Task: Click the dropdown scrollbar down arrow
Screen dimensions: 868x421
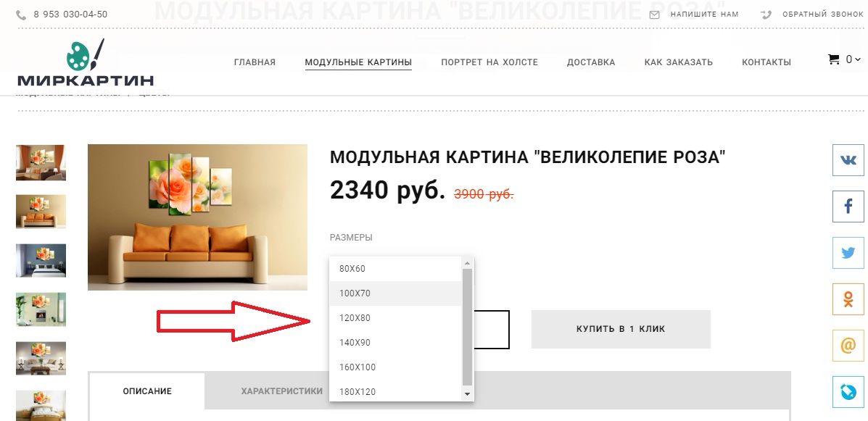Action: tap(467, 394)
